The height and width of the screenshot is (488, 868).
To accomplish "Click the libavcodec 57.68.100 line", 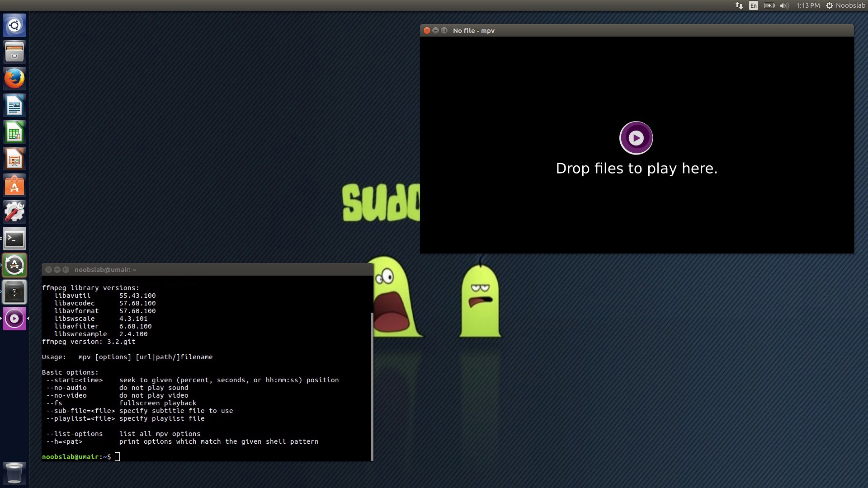I will [105, 303].
